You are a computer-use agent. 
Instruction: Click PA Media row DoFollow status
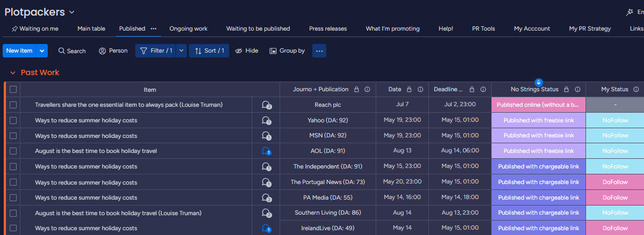615,198
